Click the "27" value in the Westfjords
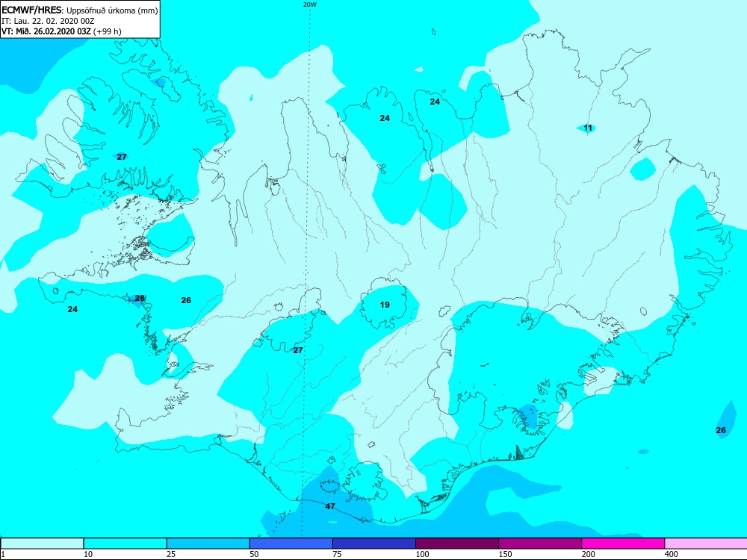 (x=122, y=157)
